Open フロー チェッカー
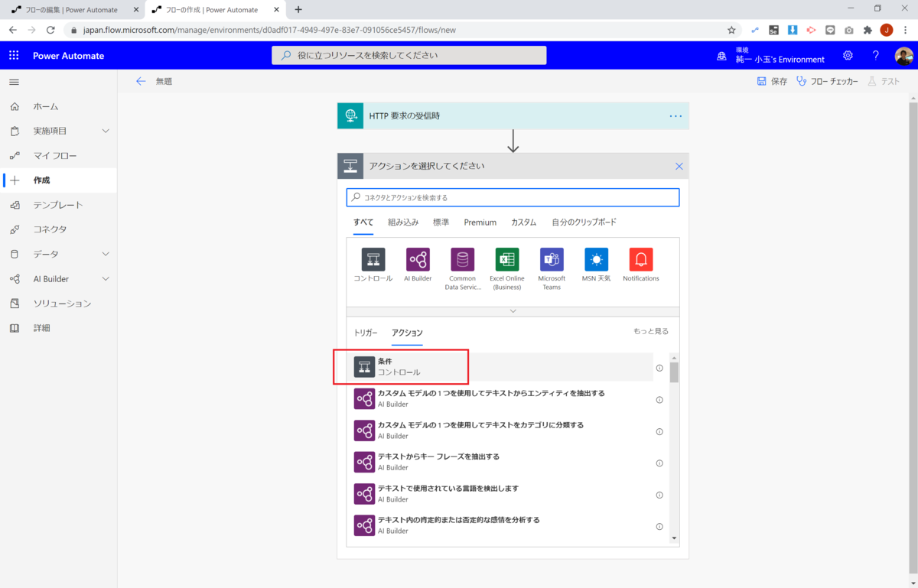The width and height of the screenshot is (918, 588). 827,81
